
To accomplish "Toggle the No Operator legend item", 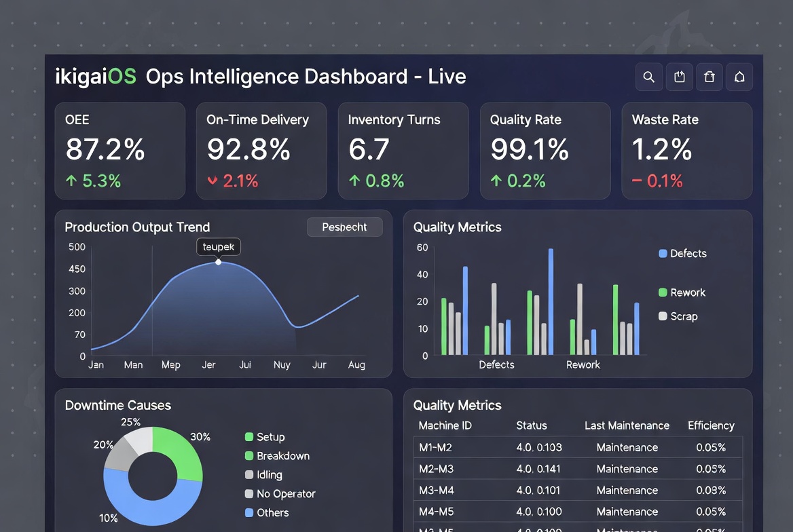I will pos(250,494).
